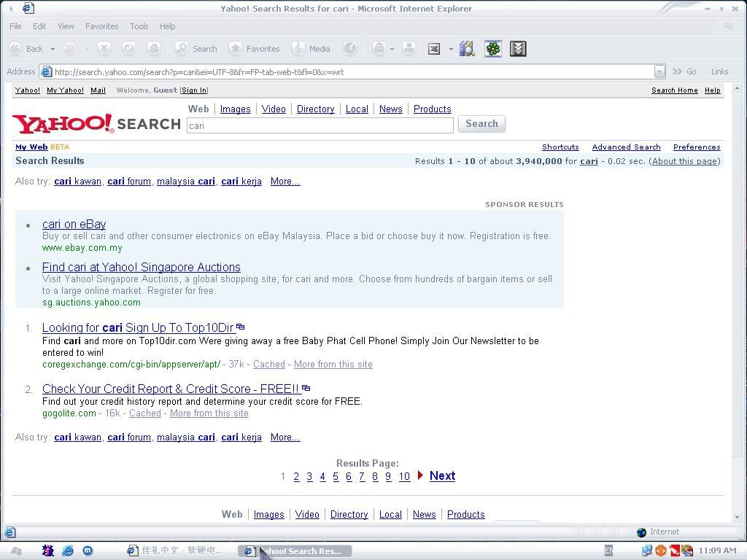Open the Search pane from the toolbar
This screenshot has height=560, width=747.
tap(196, 49)
